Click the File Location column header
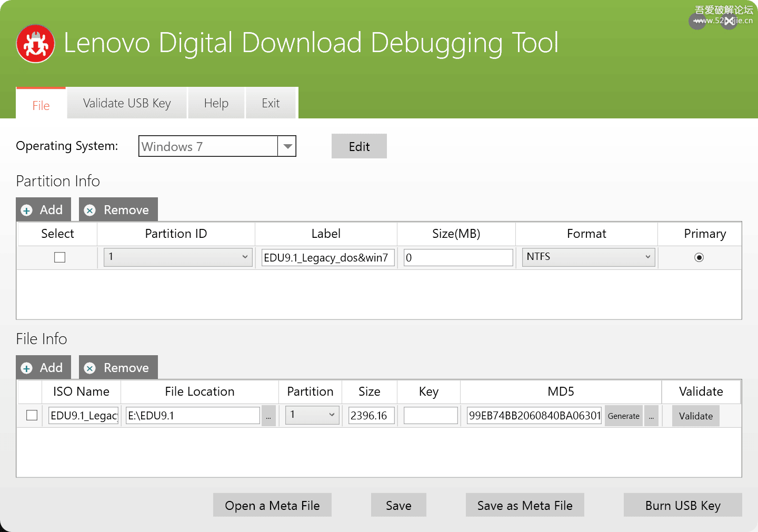This screenshot has width=758, height=532. point(200,392)
